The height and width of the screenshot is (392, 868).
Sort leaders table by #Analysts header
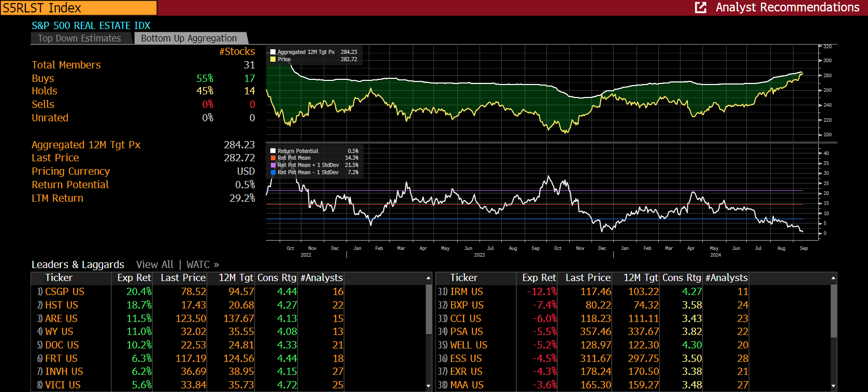pos(322,278)
